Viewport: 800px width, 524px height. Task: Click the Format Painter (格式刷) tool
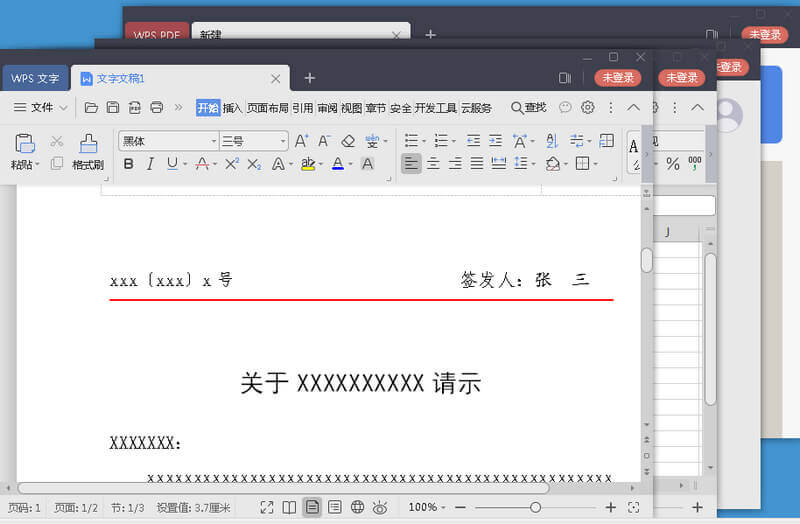[88, 151]
